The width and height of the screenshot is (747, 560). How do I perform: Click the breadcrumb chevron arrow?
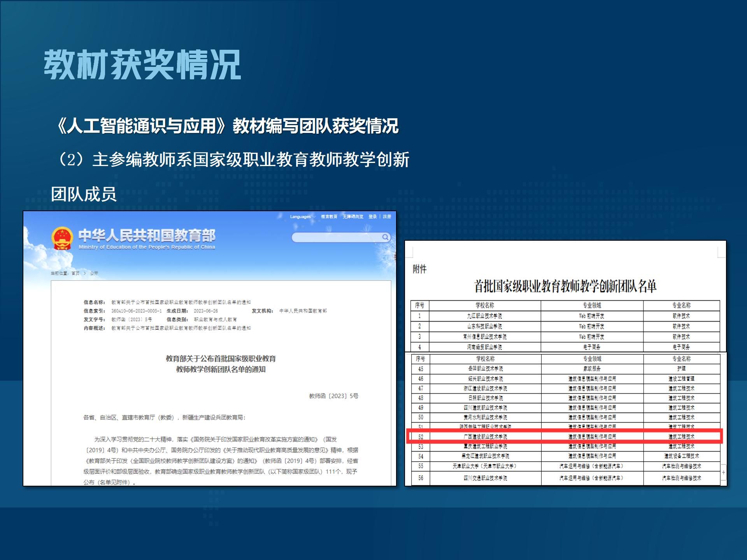pyautogui.click(x=85, y=273)
